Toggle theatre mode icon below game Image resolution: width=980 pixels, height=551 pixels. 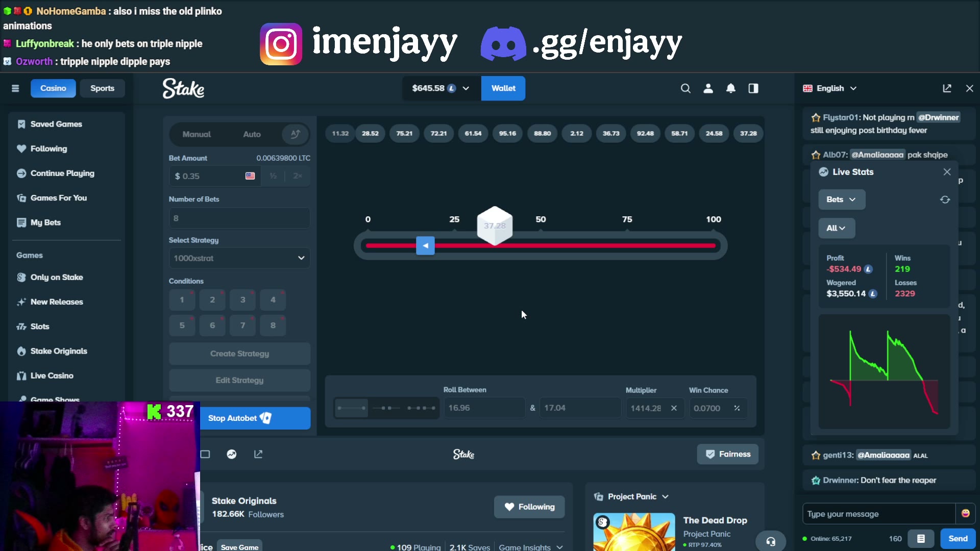click(205, 454)
